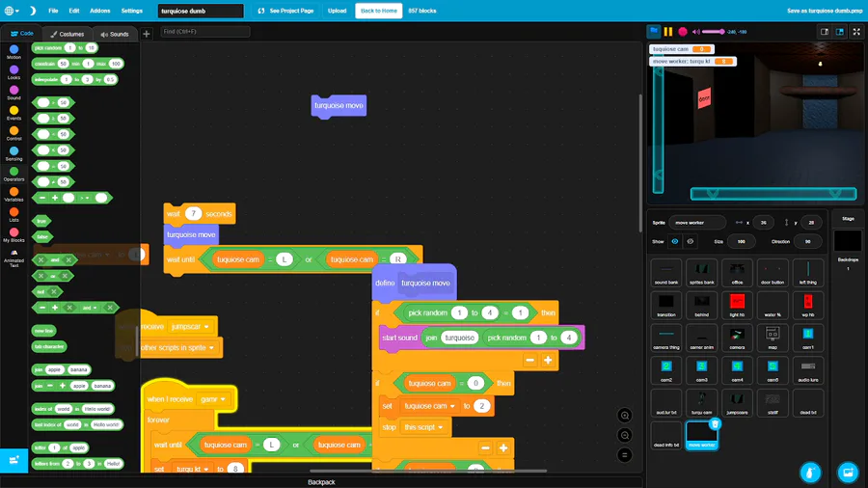Switch to the Costumes tab
The height and width of the screenshot is (488, 868).
(x=67, y=34)
